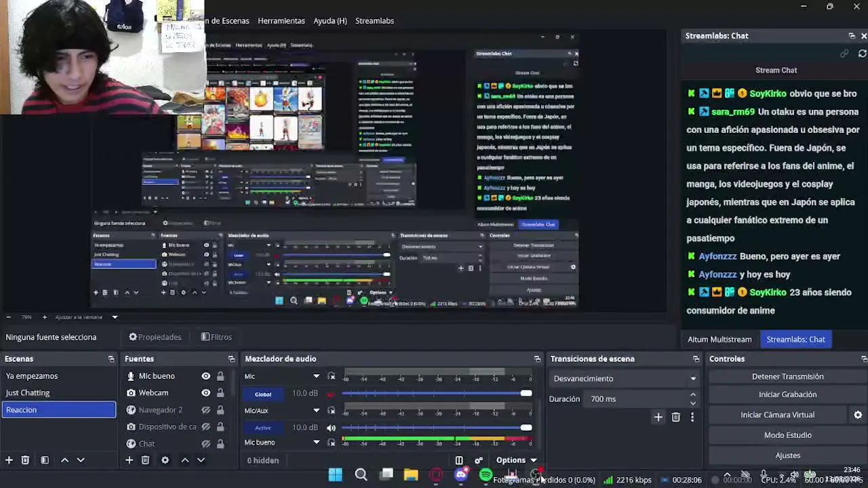Expand the Mic/Aux channel dropdown arrow
Viewport: 868px width, 488px height.
pyautogui.click(x=316, y=411)
